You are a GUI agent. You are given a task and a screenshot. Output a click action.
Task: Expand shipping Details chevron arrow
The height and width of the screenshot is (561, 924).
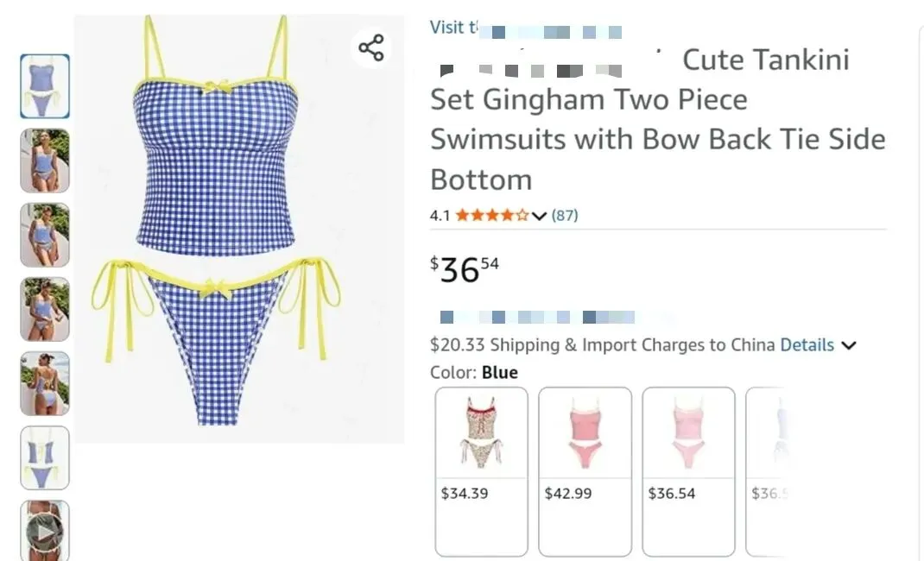click(x=849, y=345)
